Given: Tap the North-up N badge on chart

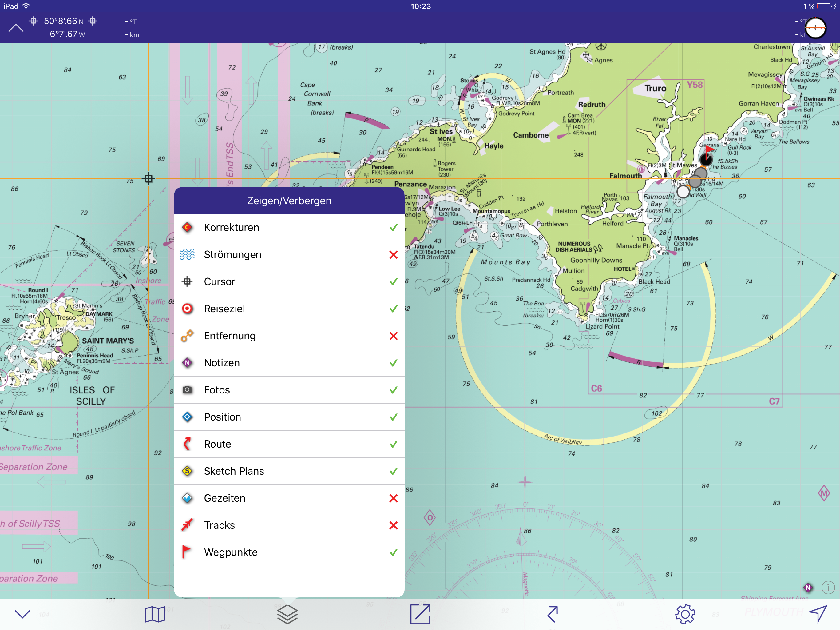Looking at the screenshot, I should [x=808, y=588].
